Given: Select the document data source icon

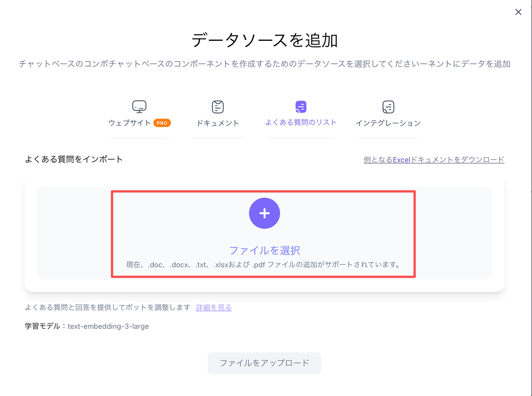Looking at the screenshot, I should point(217,106).
